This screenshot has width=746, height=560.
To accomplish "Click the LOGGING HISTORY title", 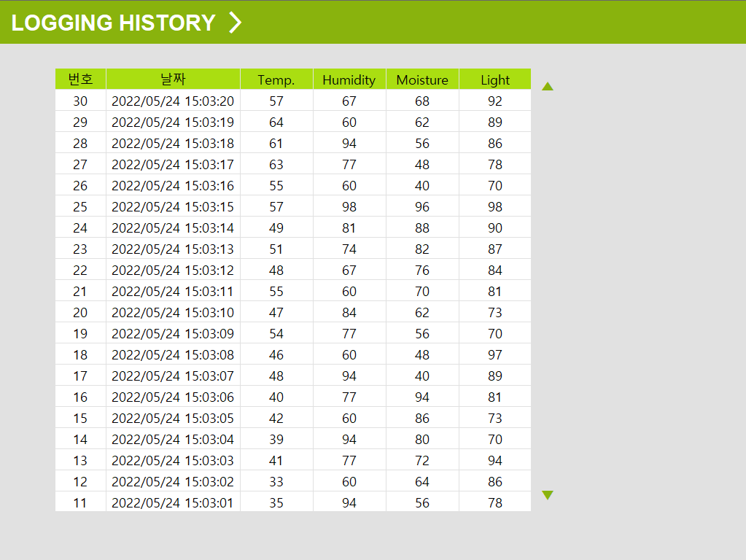I will click(x=113, y=23).
